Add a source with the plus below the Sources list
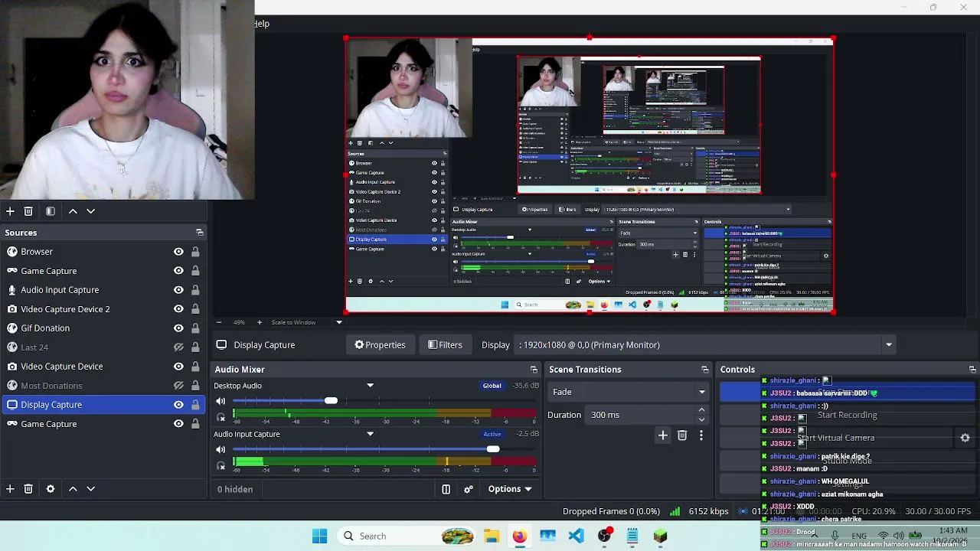The width and height of the screenshot is (980, 551). 10,489
